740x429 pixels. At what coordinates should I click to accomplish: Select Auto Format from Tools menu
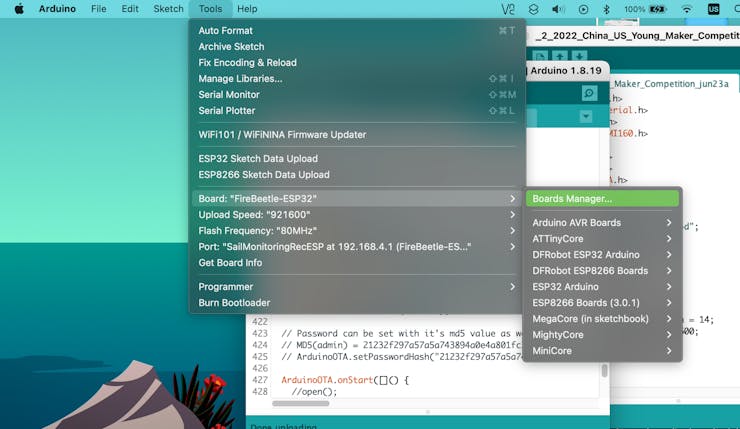coord(357,31)
